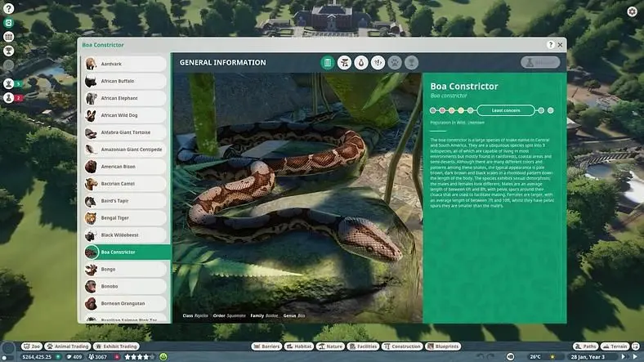Open the alert icon with red 2 badge
Screen dimensions: 644x362
click(9, 98)
